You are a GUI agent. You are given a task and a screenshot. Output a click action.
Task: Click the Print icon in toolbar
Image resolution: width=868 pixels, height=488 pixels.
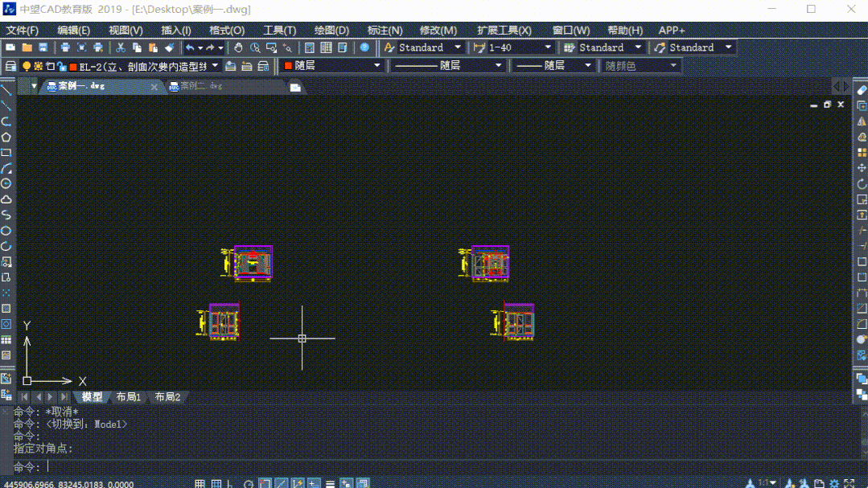click(x=66, y=48)
